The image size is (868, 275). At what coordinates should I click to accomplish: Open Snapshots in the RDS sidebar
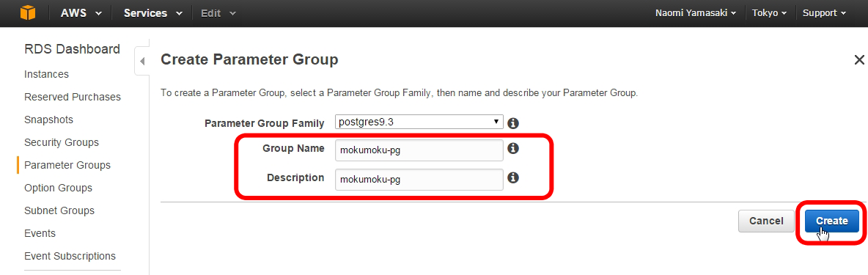pyautogui.click(x=48, y=120)
